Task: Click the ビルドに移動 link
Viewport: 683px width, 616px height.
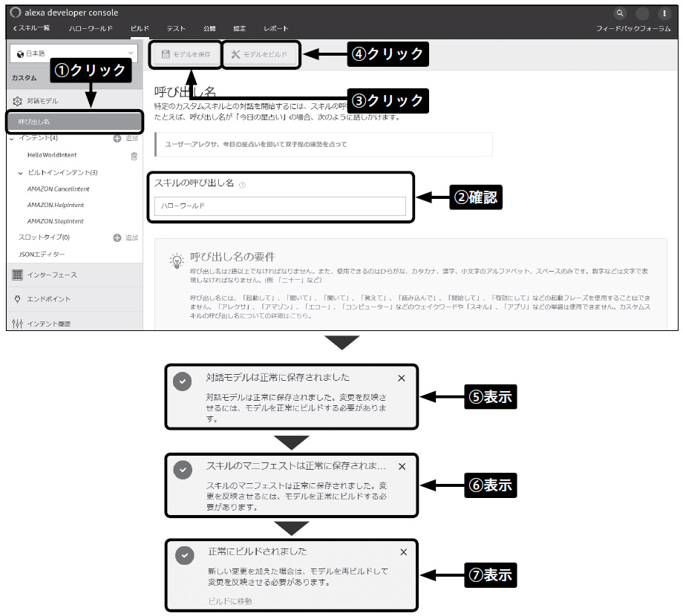Action: coord(230,601)
